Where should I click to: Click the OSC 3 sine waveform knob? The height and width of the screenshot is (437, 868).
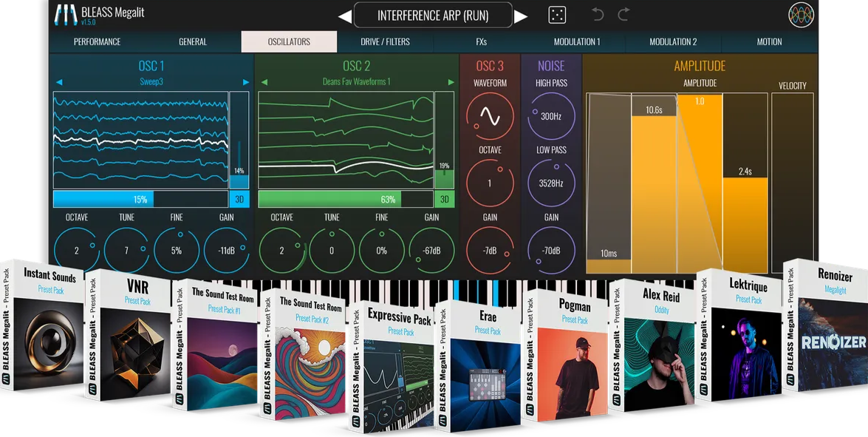(x=489, y=115)
